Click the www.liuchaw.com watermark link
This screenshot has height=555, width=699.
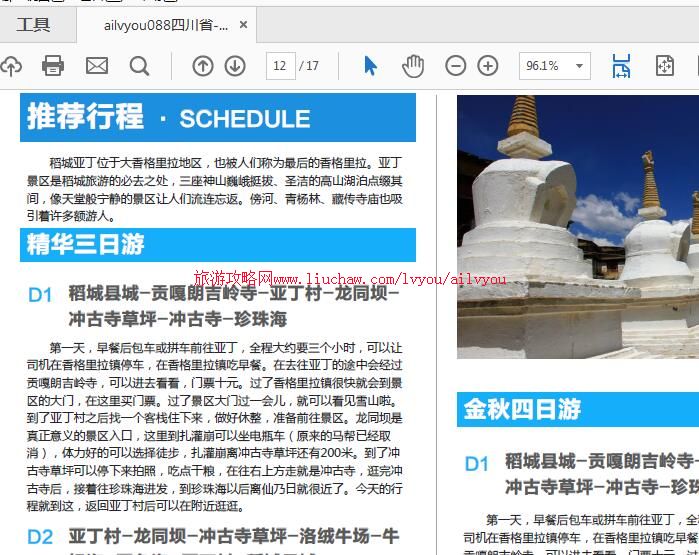click(349, 279)
